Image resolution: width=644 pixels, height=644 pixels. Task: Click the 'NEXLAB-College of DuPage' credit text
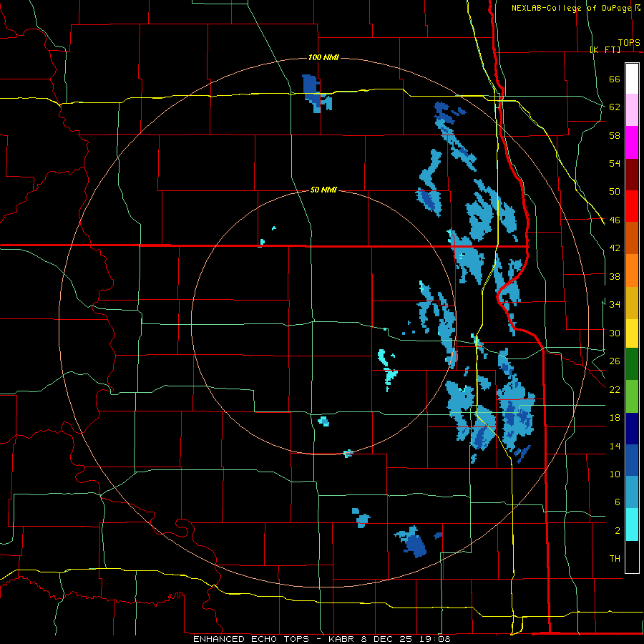pyautogui.click(x=571, y=8)
